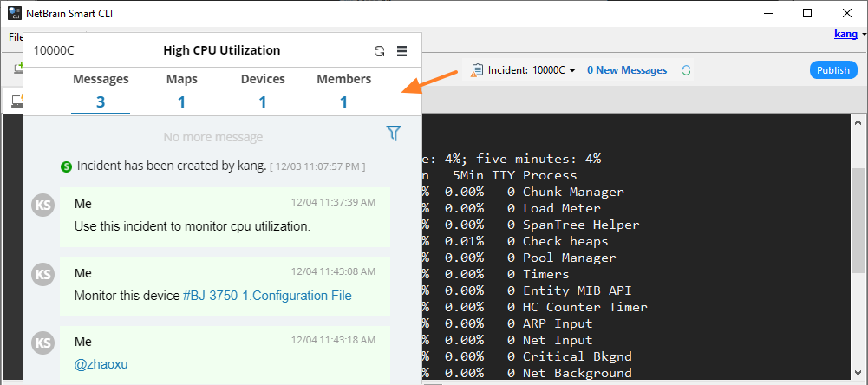The image size is (868, 385).
Task: Open the kang user dropdown arrow
Action: click(865, 35)
